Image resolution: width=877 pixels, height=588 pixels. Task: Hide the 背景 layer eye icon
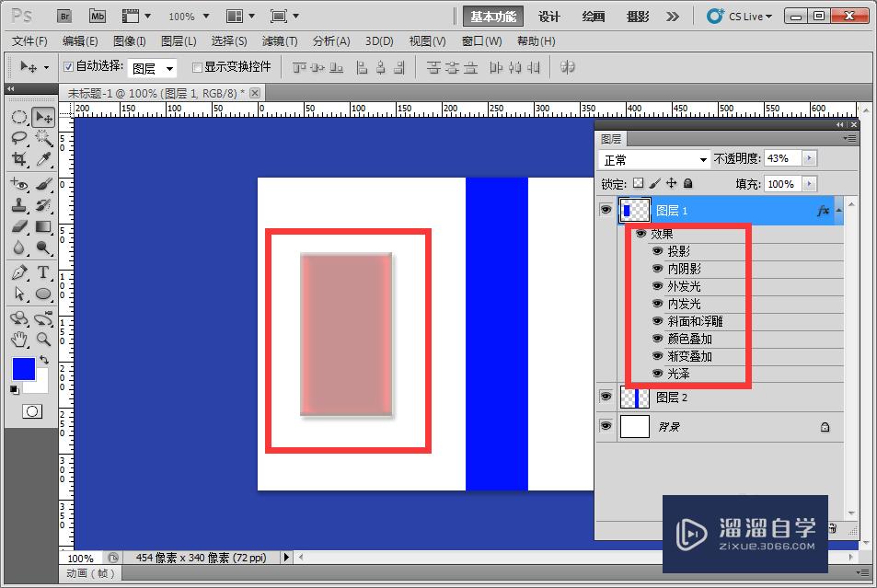[x=606, y=426]
